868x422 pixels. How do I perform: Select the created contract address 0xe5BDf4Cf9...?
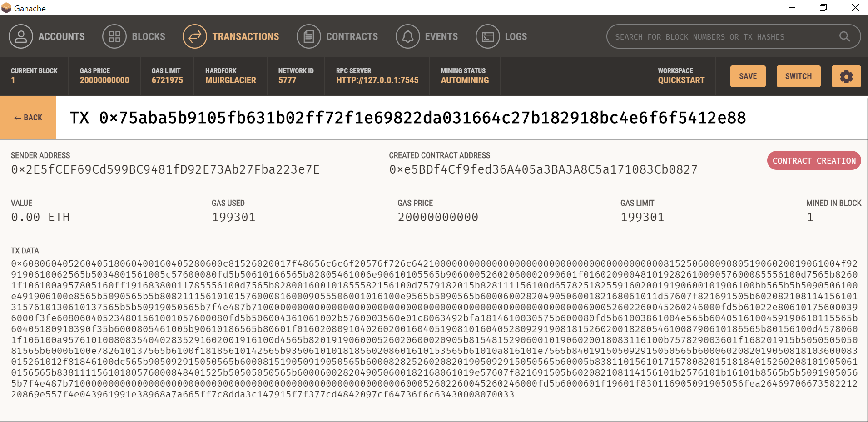[543, 169]
